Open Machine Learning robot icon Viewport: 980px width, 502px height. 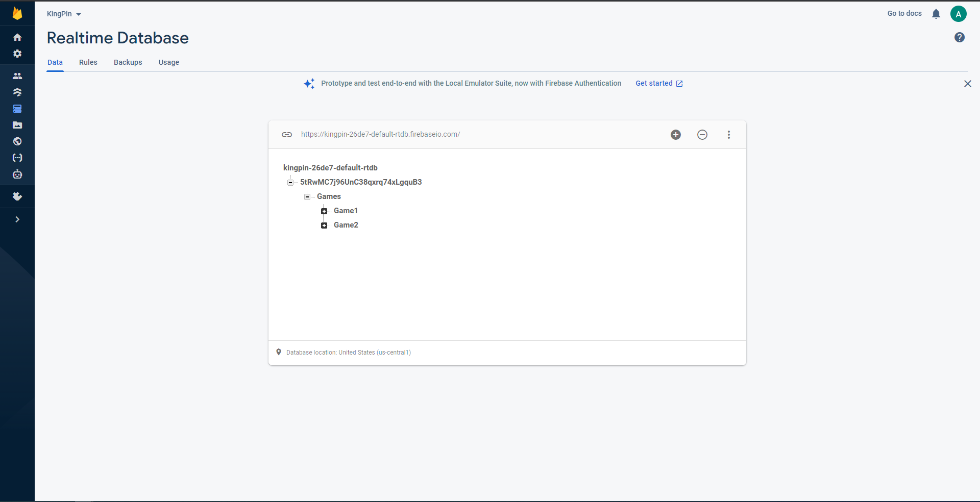click(17, 174)
